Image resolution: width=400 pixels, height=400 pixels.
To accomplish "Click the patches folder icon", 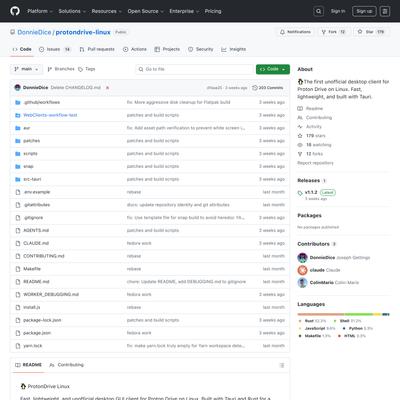I will point(18,141).
